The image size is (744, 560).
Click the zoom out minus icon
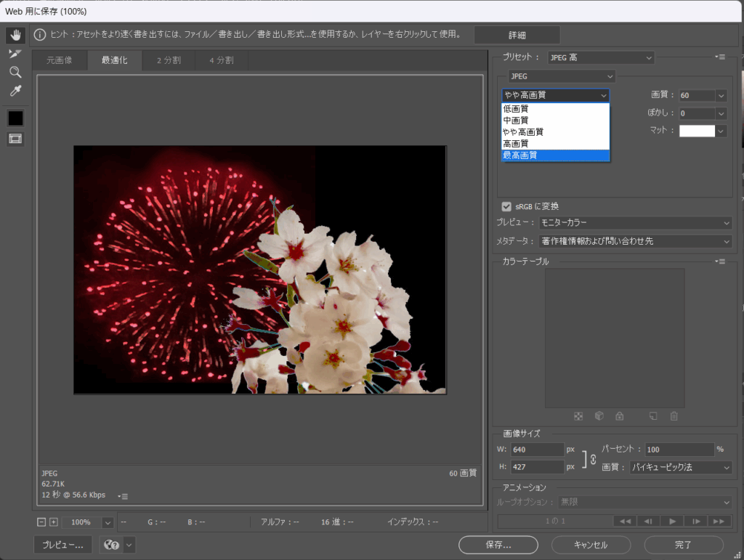click(x=41, y=522)
